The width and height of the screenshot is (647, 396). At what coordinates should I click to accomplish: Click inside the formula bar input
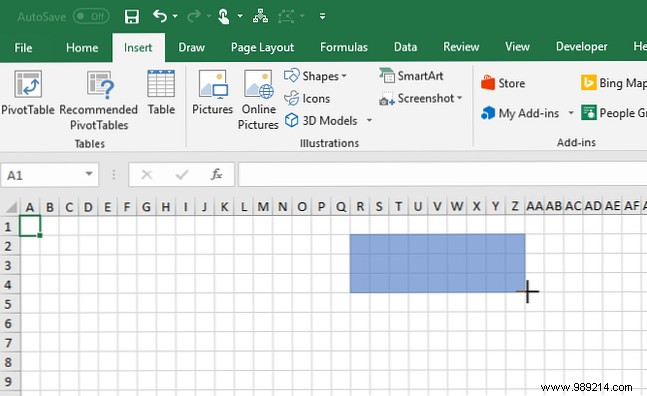(x=442, y=174)
